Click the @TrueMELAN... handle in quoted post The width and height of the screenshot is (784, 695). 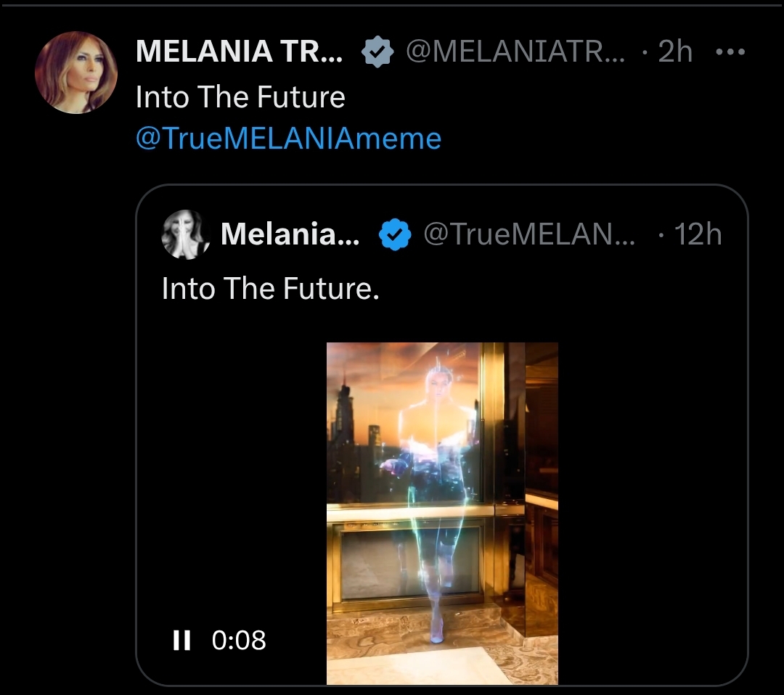click(x=528, y=234)
